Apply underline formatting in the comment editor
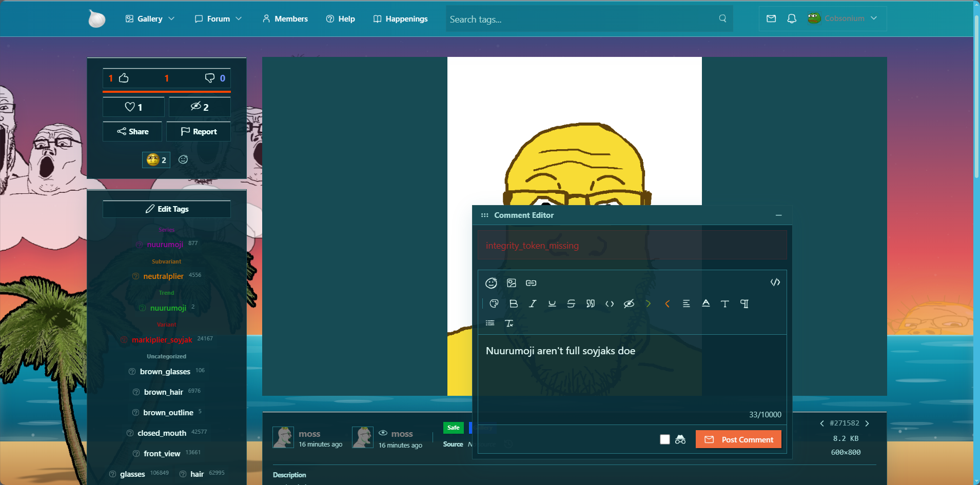 click(x=552, y=304)
